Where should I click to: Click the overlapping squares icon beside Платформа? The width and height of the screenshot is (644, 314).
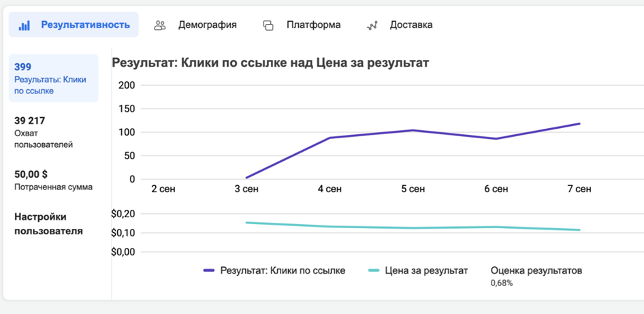coord(268,25)
